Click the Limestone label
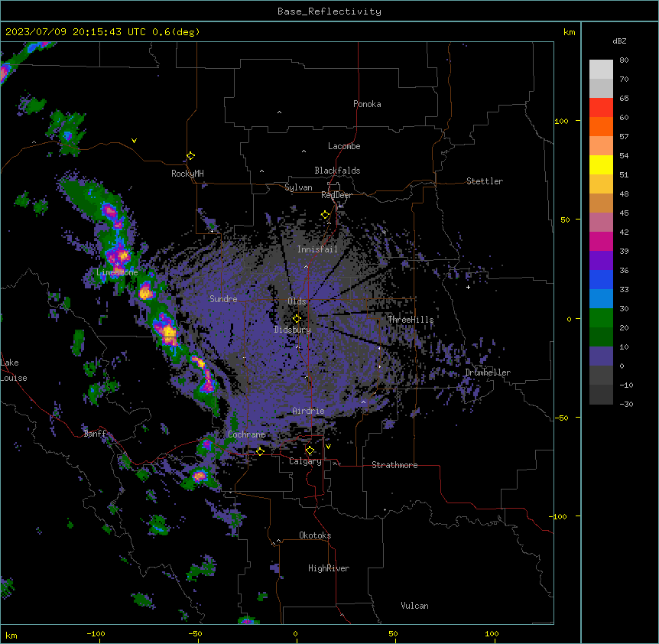 [x=117, y=272]
